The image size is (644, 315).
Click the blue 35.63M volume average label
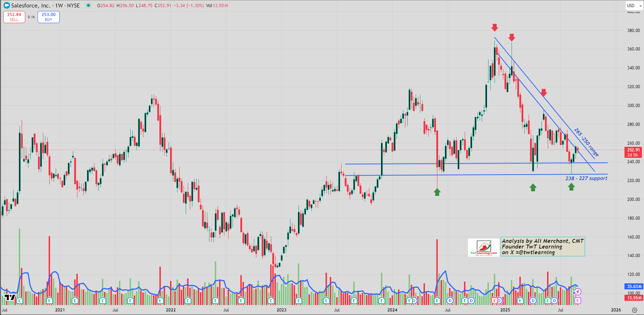click(x=634, y=286)
